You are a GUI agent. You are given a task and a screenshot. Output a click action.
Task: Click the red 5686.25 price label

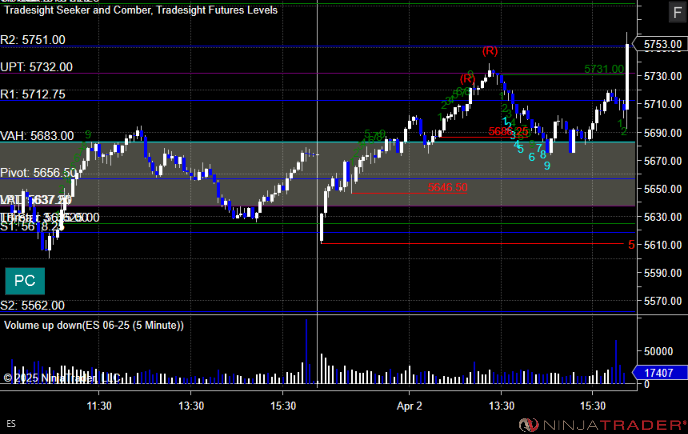click(x=508, y=131)
